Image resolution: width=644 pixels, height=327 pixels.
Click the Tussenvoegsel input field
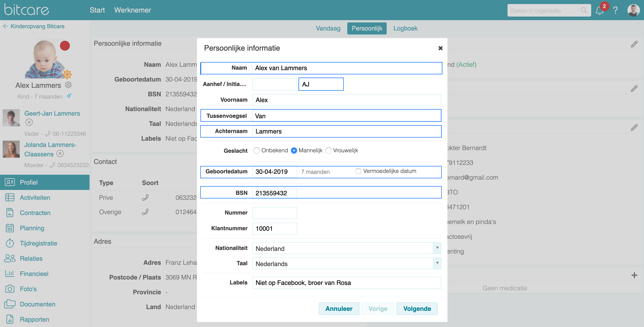click(x=346, y=116)
